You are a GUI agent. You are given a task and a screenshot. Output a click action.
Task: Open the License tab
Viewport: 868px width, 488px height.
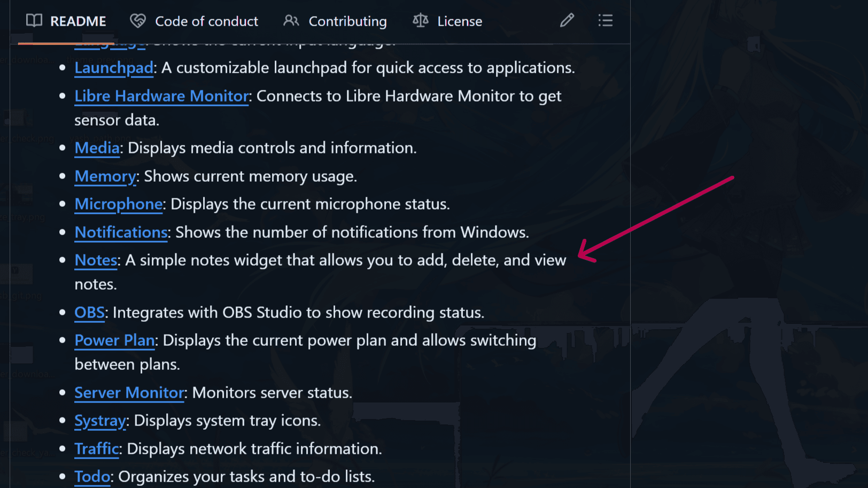click(460, 21)
